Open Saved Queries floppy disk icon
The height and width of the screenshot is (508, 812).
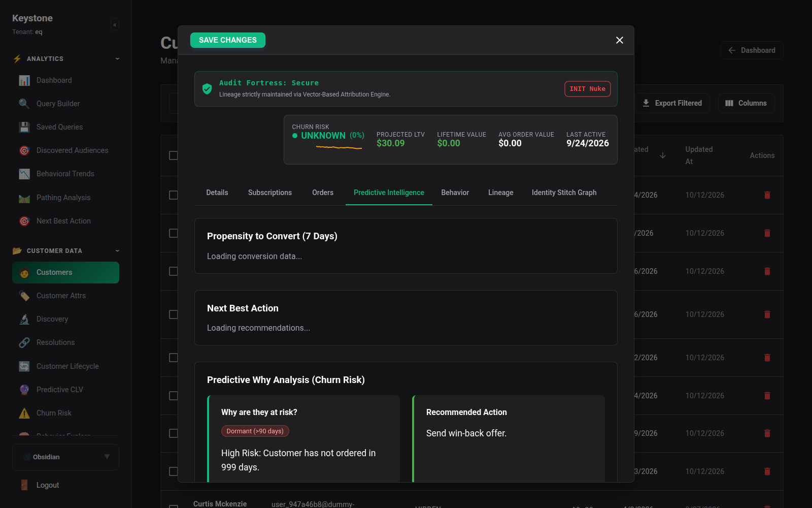(x=24, y=127)
